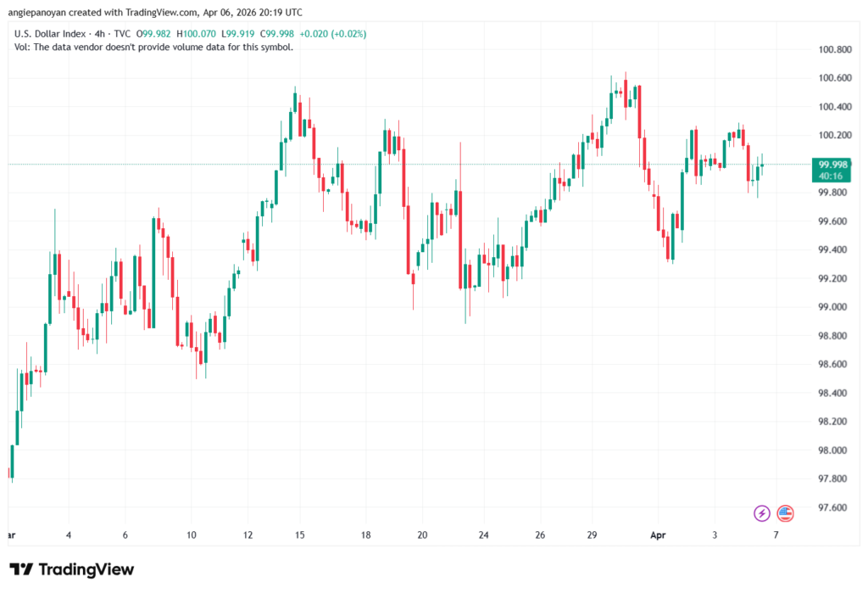Image resolution: width=868 pixels, height=593 pixels.
Task: Open the 4h timeframe selector
Action: tap(97, 32)
